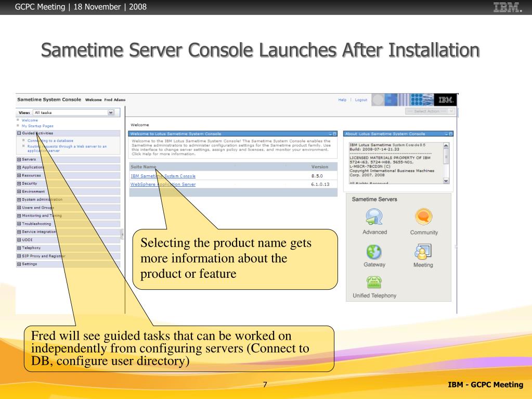Expand the Security tree node

(19, 184)
